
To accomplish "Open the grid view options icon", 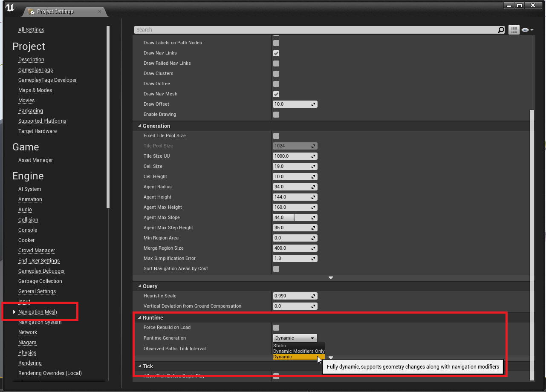I will point(514,30).
